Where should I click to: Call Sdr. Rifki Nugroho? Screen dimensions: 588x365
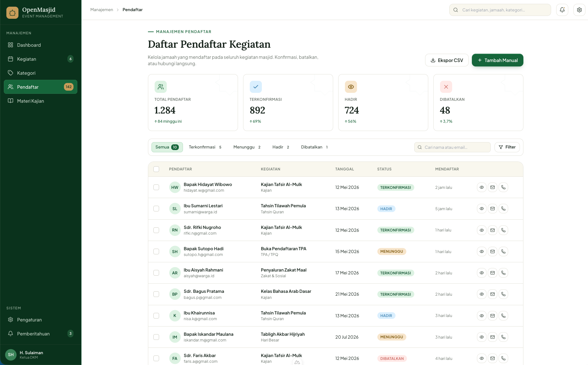pos(503,230)
